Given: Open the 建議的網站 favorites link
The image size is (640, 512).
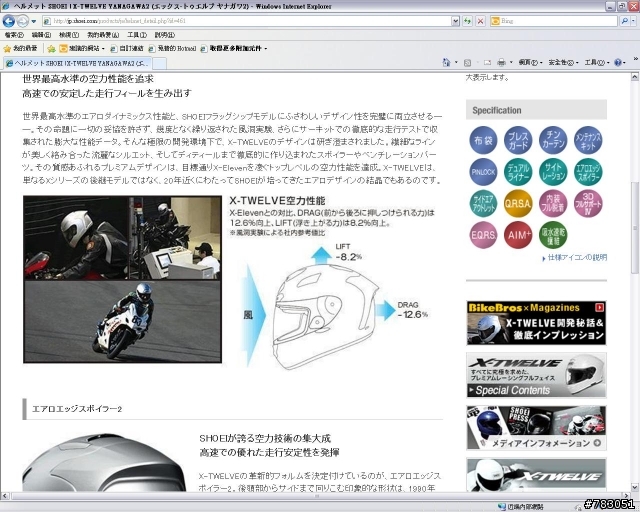Looking at the screenshot, I should [82, 49].
